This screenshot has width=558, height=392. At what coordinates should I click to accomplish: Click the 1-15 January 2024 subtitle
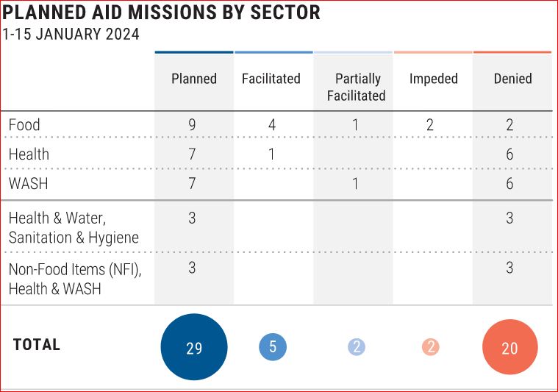(71, 34)
